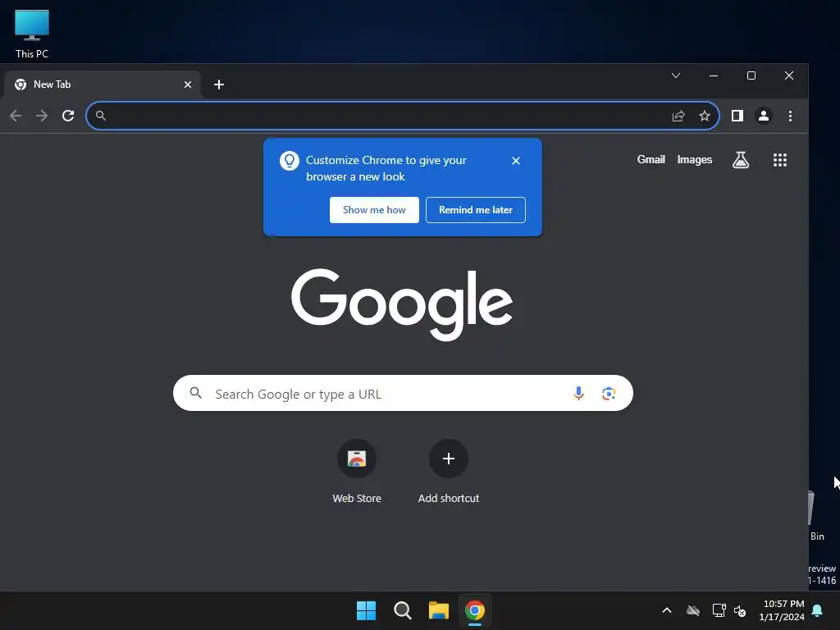Open the Web Store shortcut
This screenshot has height=630, width=840.
tap(357, 472)
